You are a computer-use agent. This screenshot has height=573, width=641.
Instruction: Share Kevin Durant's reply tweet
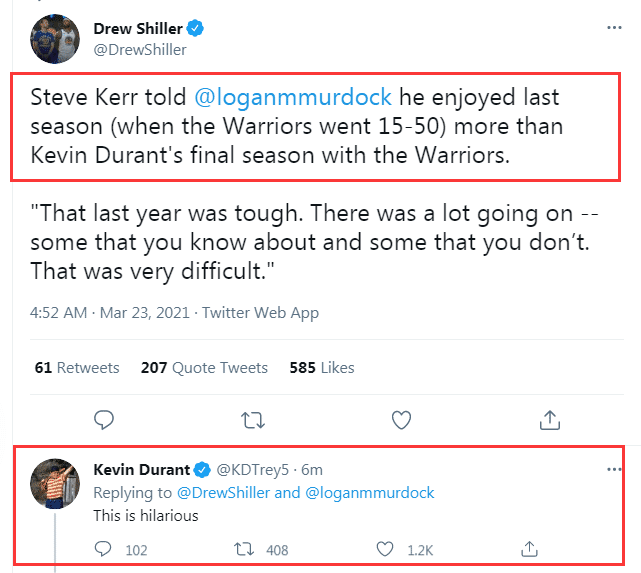coord(530,549)
